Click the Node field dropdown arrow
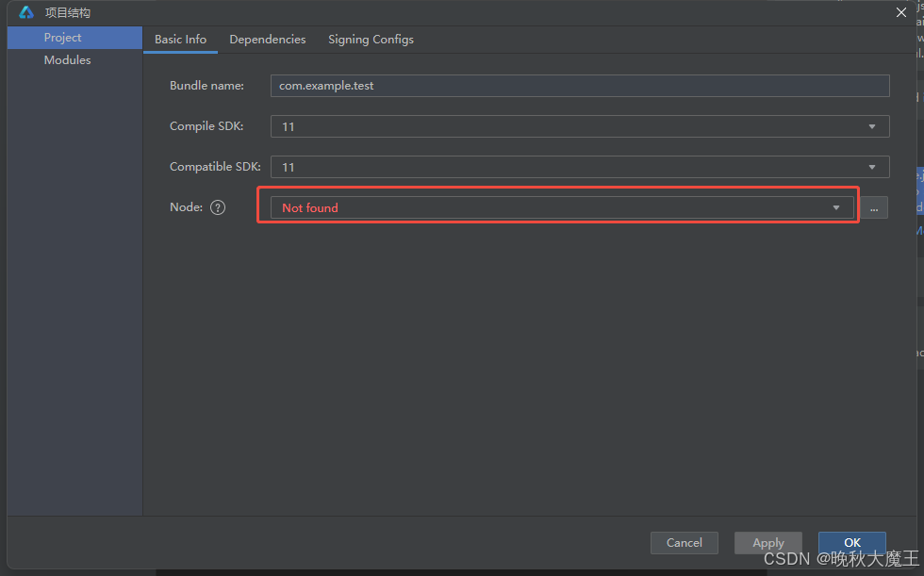 [x=835, y=206]
